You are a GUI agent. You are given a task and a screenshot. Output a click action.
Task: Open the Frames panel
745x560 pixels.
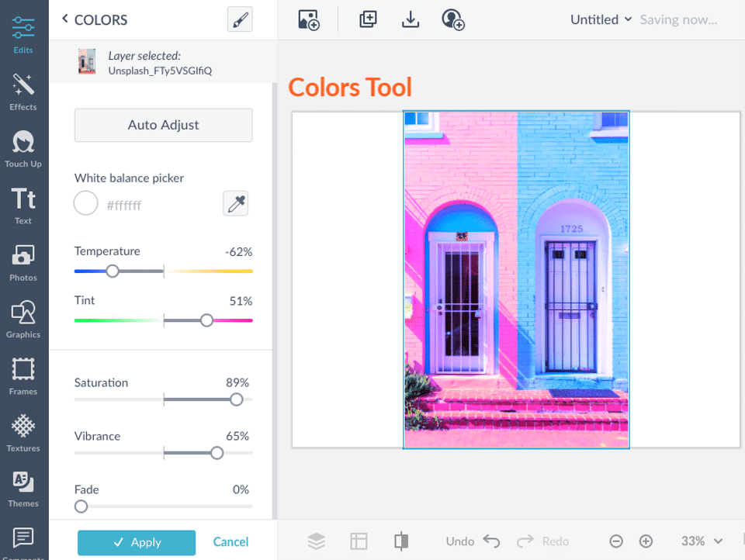tap(23, 376)
